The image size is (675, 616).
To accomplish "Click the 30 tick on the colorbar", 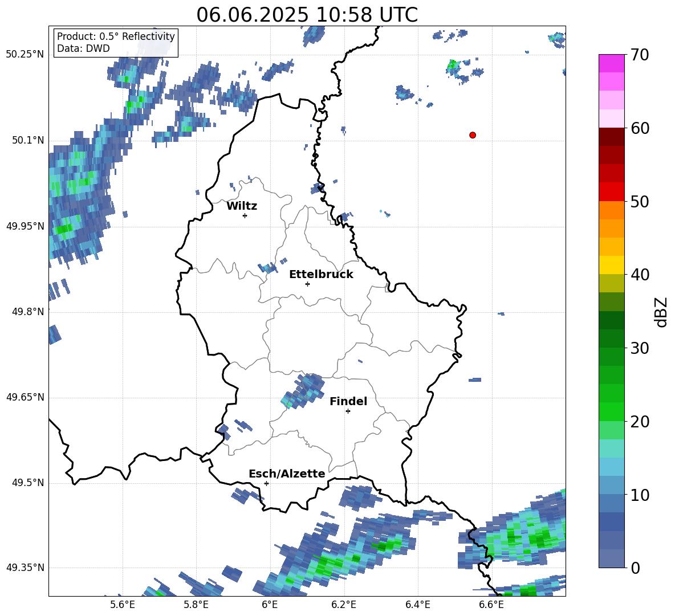I will pos(640,348).
